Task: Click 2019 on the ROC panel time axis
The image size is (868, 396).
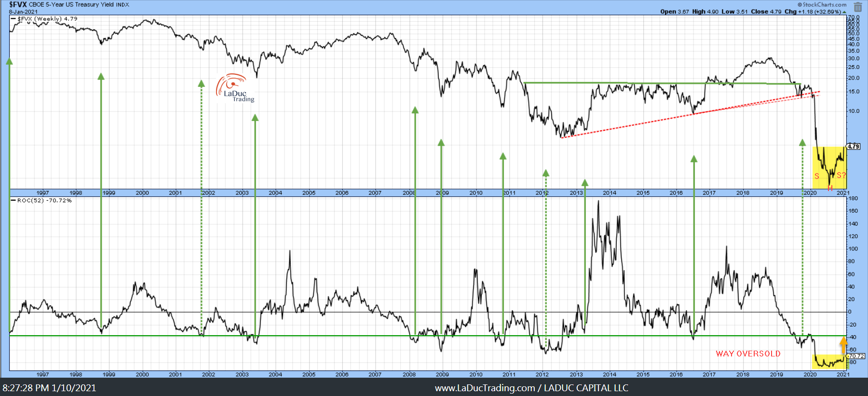Action: 776,374
